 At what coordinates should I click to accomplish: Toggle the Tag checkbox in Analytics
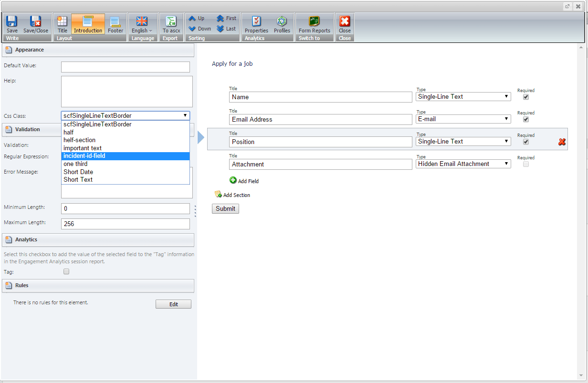point(66,271)
